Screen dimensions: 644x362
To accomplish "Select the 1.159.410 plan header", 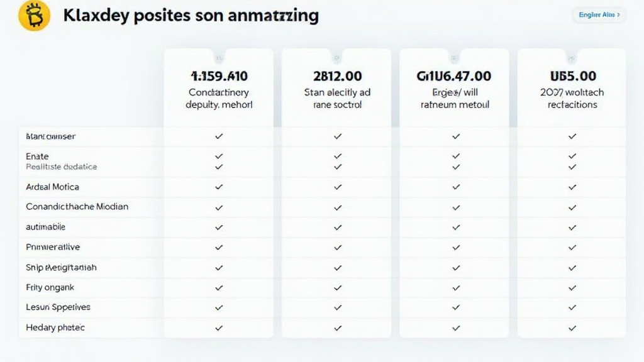I will [x=219, y=76].
